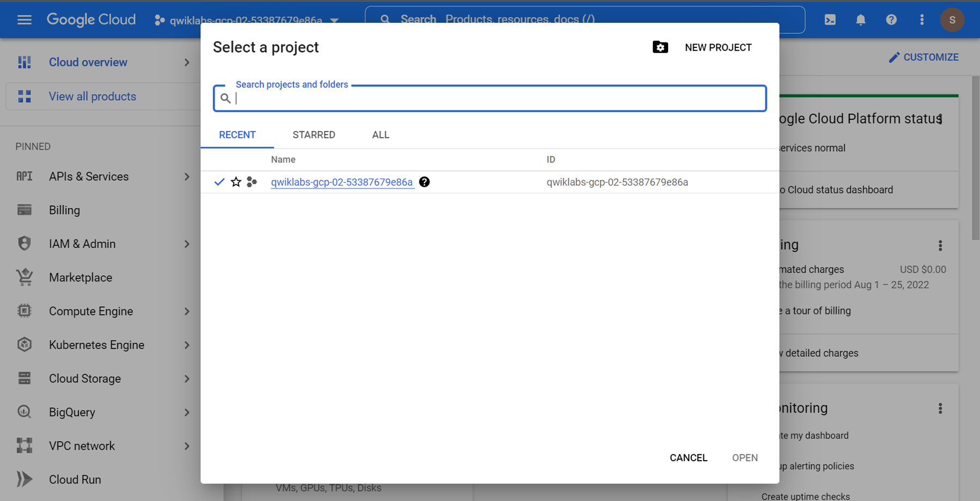Viewport: 980px width, 501px height.
Task: Switch to the STARRED tab
Action: click(x=314, y=135)
